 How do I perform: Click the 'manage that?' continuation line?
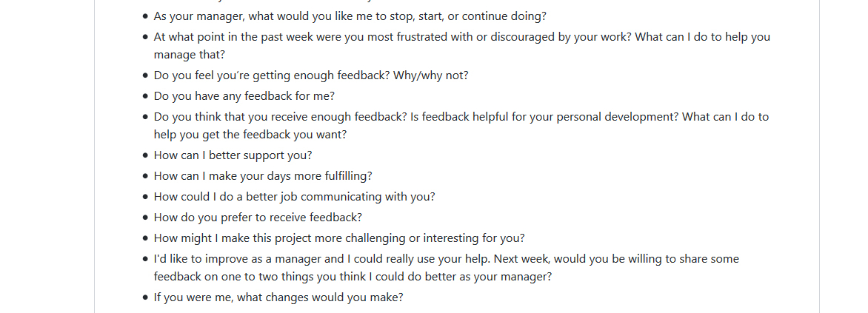pyautogui.click(x=190, y=55)
